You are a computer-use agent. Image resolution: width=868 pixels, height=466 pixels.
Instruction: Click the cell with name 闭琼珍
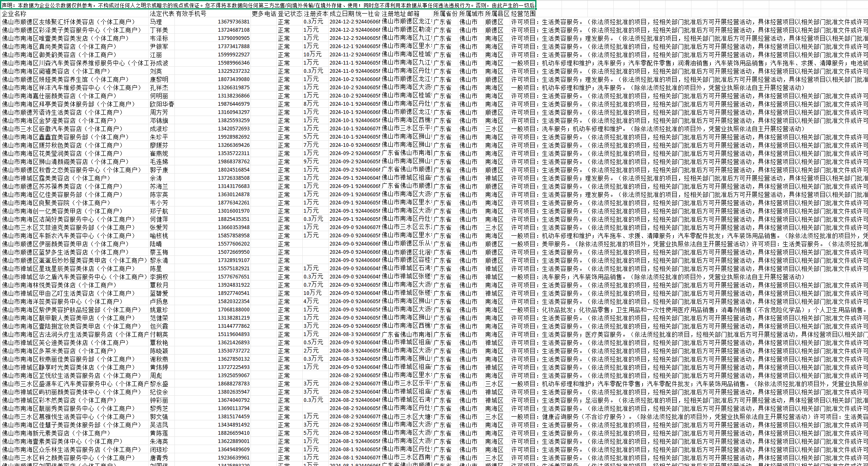pos(159,450)
